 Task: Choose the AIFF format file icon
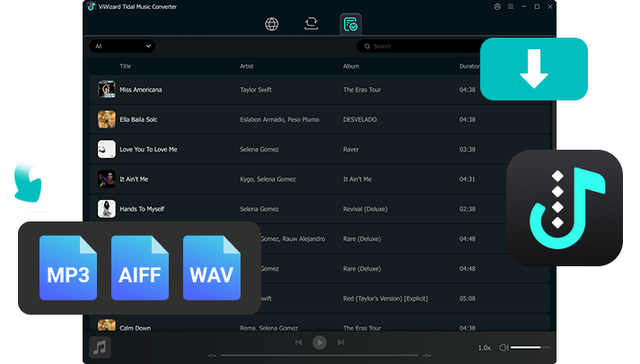point(140,268)
